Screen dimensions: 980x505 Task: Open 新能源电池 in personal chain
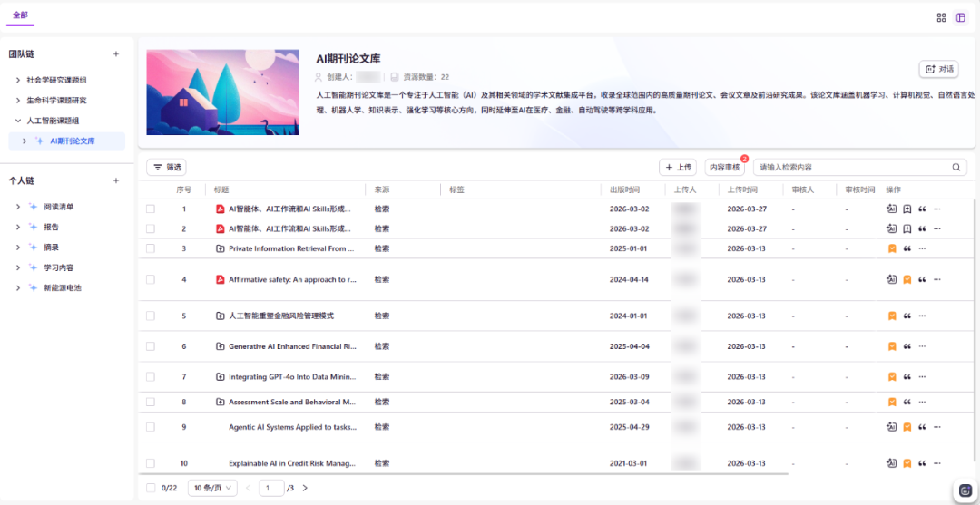click(x=63, y=287)
